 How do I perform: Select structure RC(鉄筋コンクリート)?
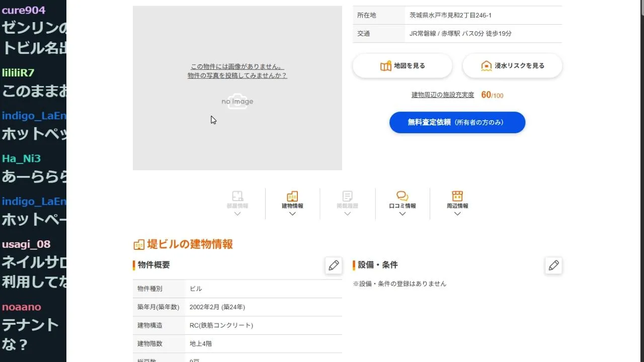[221, 326]
